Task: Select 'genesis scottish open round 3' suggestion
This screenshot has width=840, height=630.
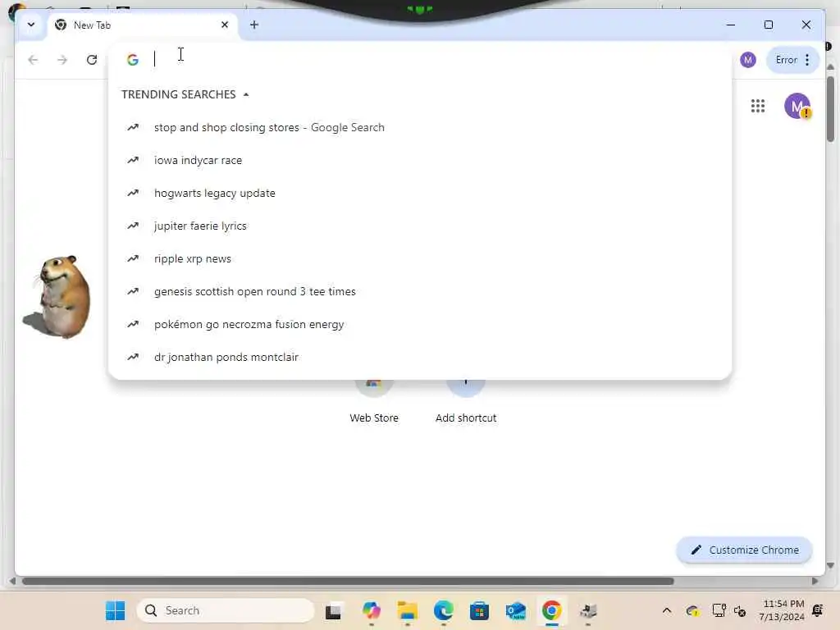Action: 420,291
